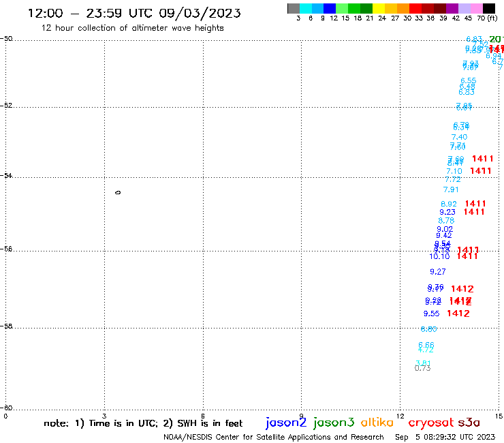Image resolution: width=504 pixels, height=443 pixels.
Task: Click the small island outline on the map
Action: pyautogui.click(x=118, y=193)
